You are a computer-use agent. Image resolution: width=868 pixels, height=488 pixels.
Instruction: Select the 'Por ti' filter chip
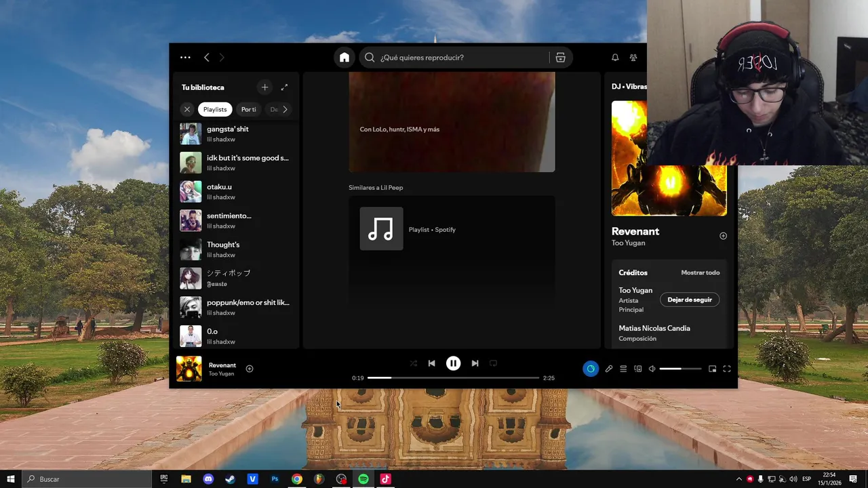(248, 109)
